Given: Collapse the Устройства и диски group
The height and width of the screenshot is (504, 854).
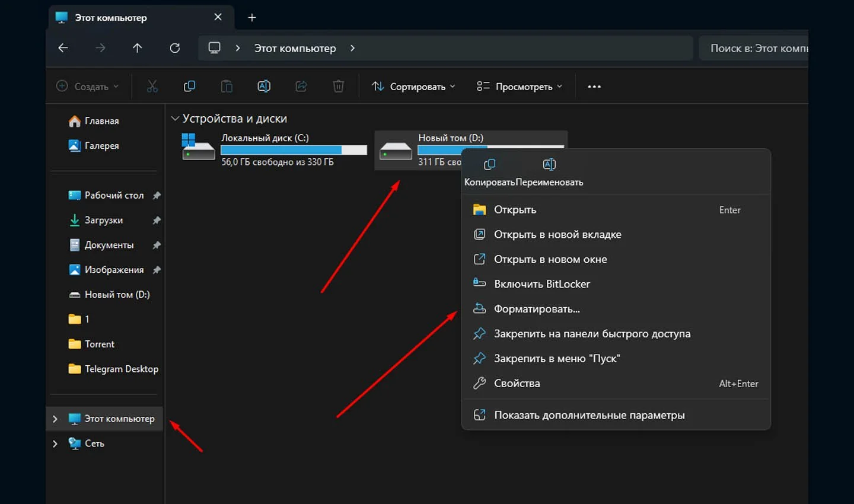Looking at the screenshot, I should pyautogui.click(x=175, y=119).
